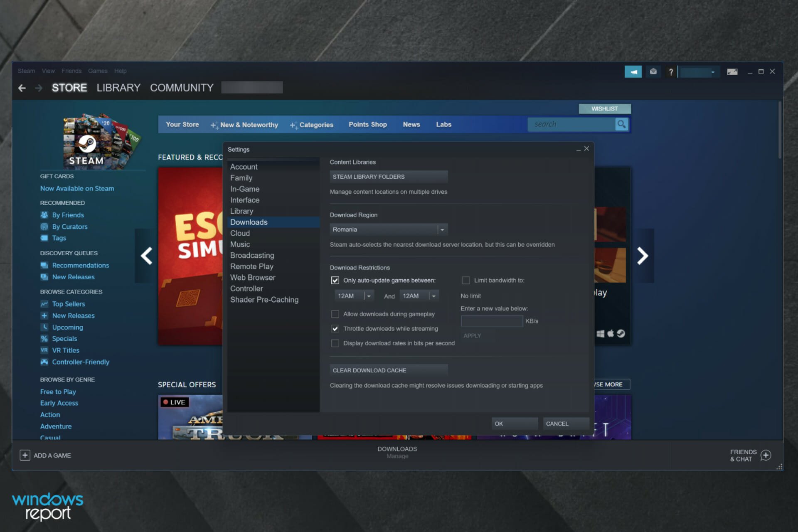Disable Throttle downloads while streaming checkbox
The image size is (798, 532).
[x=334, y=328]
